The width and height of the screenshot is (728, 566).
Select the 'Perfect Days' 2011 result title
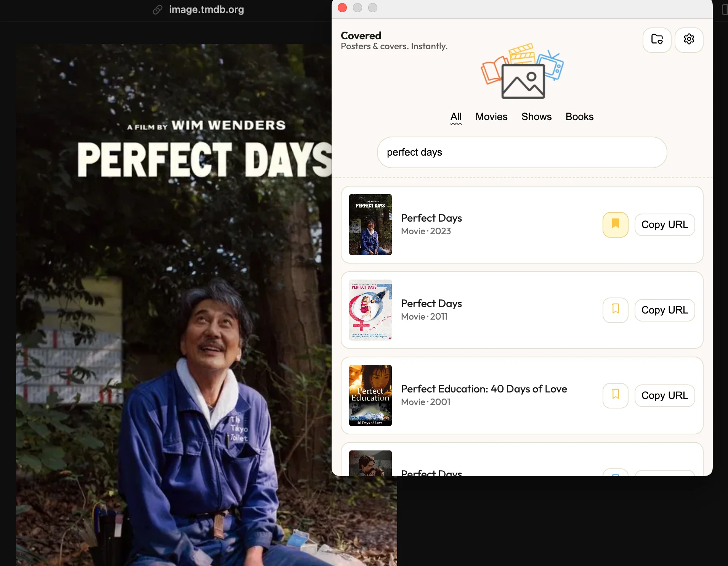(431, 304)
